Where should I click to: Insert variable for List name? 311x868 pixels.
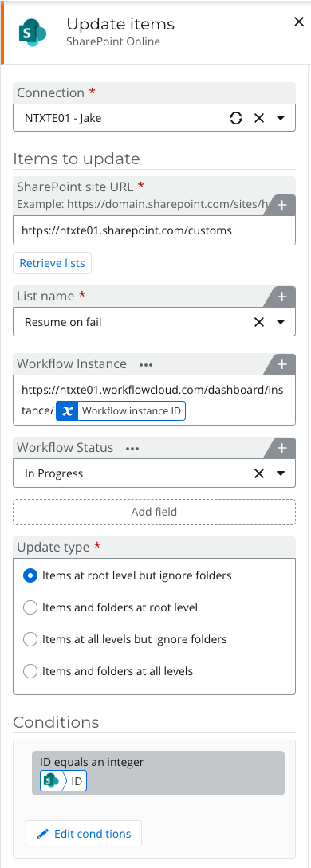click(281, 297)
